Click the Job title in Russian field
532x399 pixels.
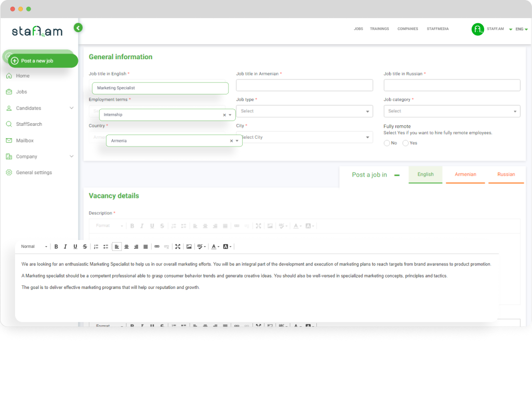pyautogui.click(x=451, y=85)
